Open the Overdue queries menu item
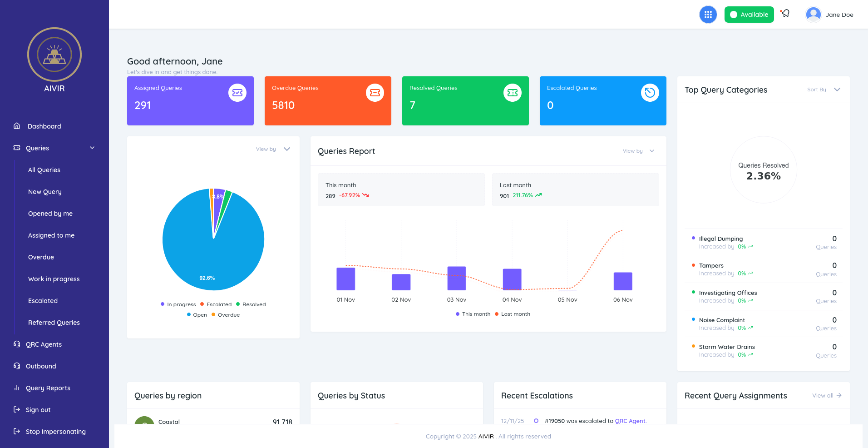The image size is (868, 448). (x=41, y=257)
